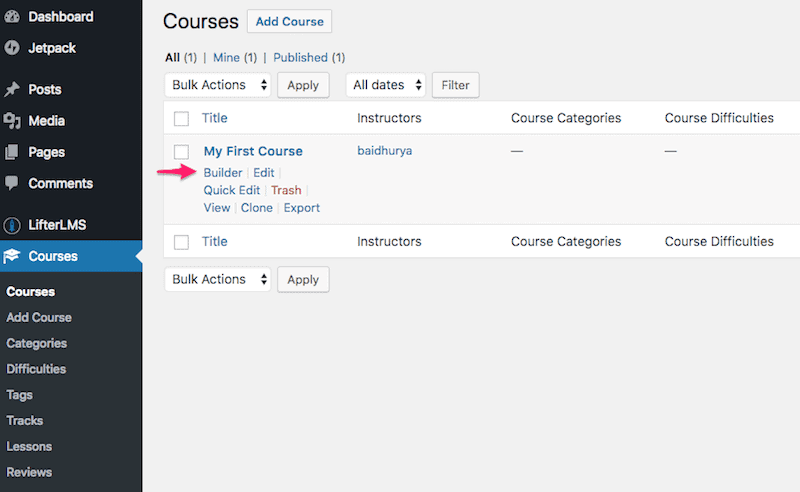Click the Pages document icon

click(12, 152)
